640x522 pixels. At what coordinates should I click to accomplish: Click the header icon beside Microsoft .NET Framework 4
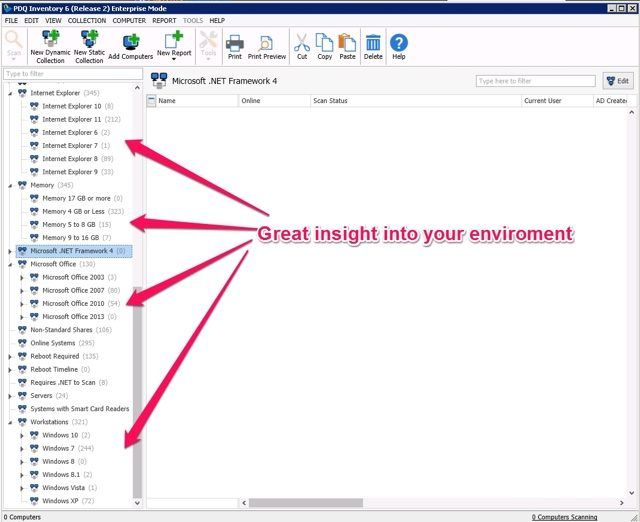159,80
